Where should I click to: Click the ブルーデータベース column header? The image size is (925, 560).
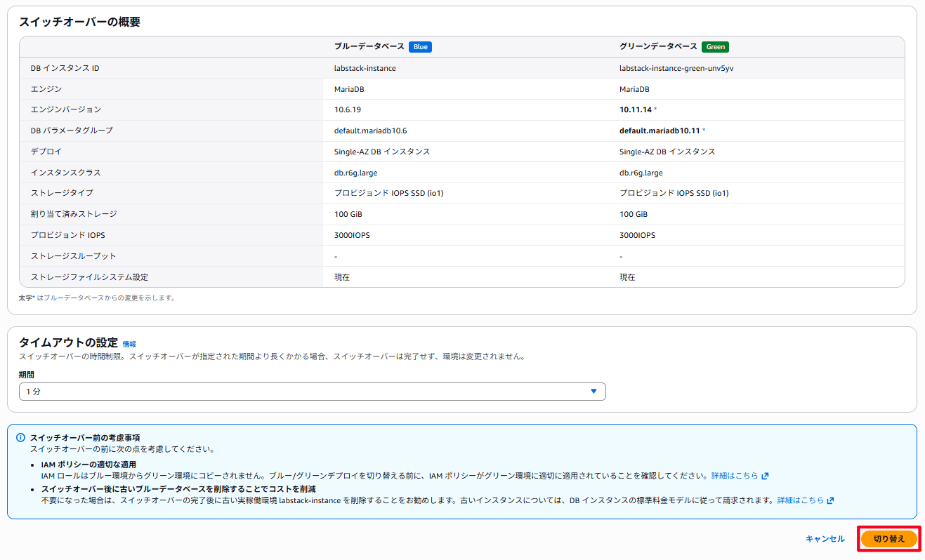click(x=369, y=47)
